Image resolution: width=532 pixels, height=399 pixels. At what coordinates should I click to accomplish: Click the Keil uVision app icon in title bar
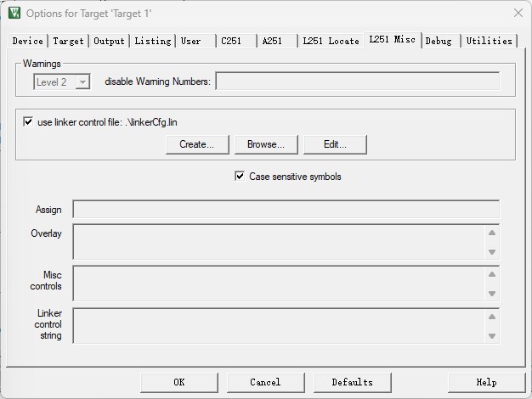pos(14,14)
